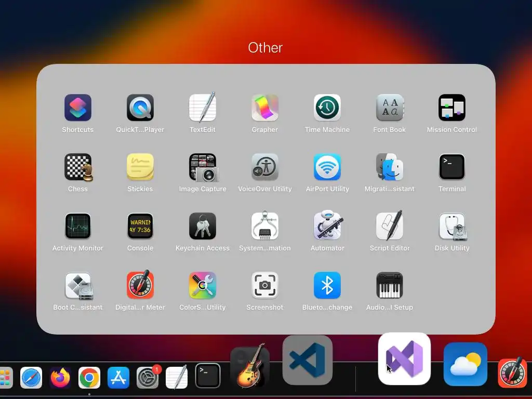Open the Weather app in the Dock
The height and width of the screenshot is (399, 532).
[465, 364]
